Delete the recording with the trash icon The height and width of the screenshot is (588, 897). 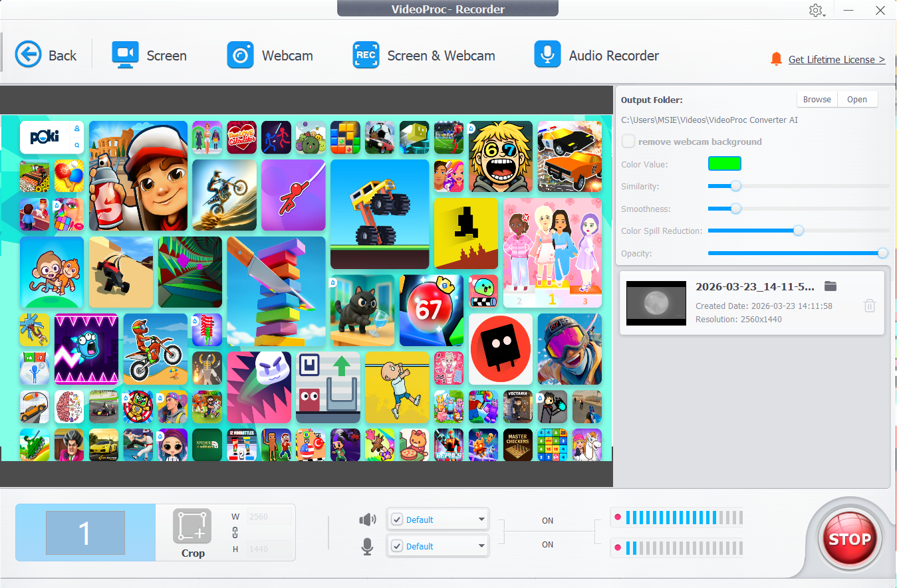click(869, 306)
